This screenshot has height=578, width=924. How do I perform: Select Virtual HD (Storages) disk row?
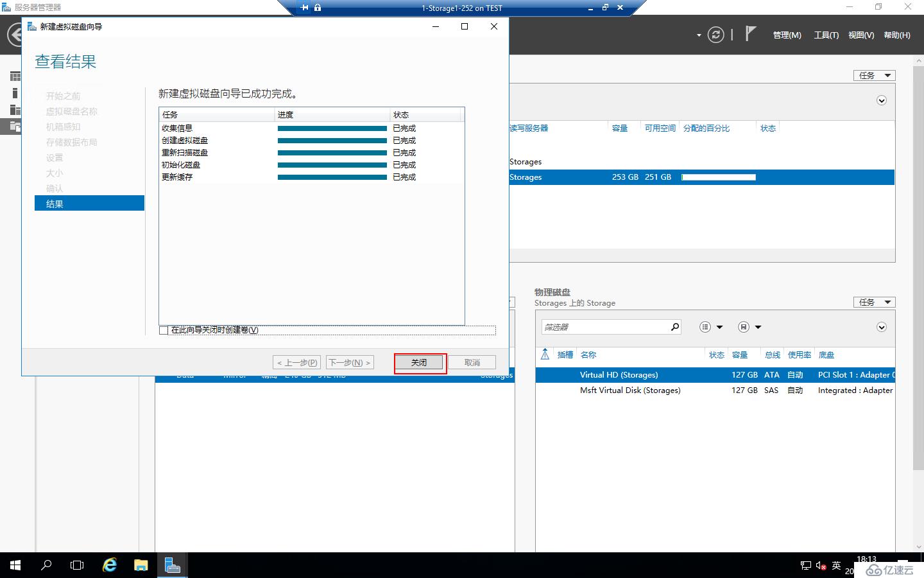click(x=715, y=375)
